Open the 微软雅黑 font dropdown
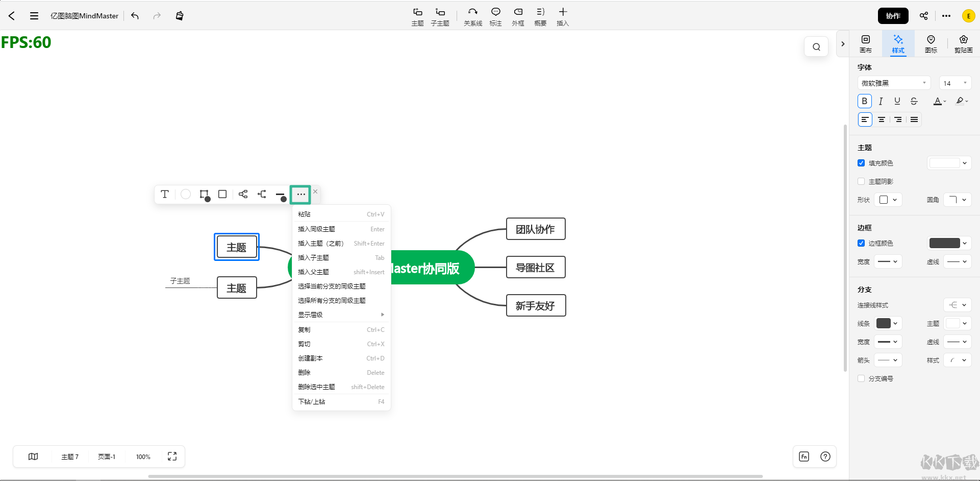 click(894, 83)
